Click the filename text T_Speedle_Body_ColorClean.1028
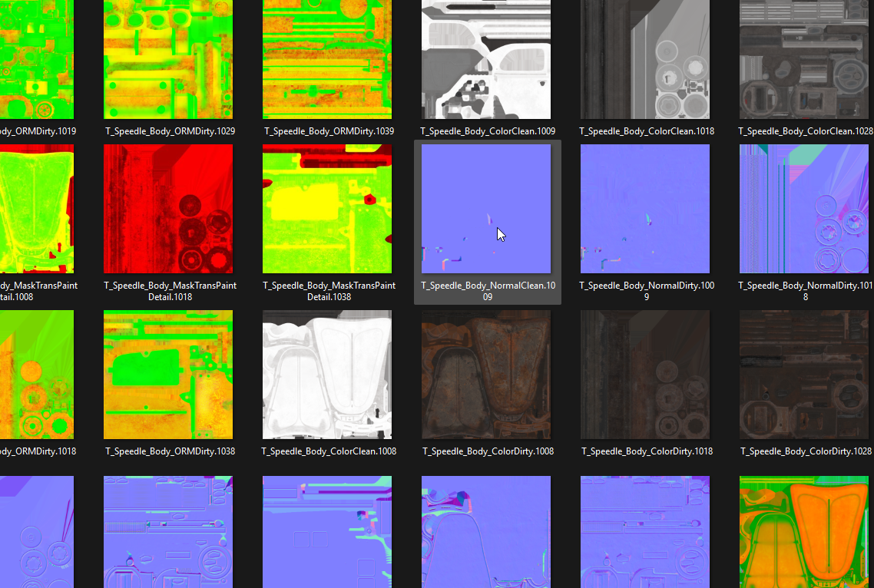This screenshot has height=588, width=874. (806, 131)
